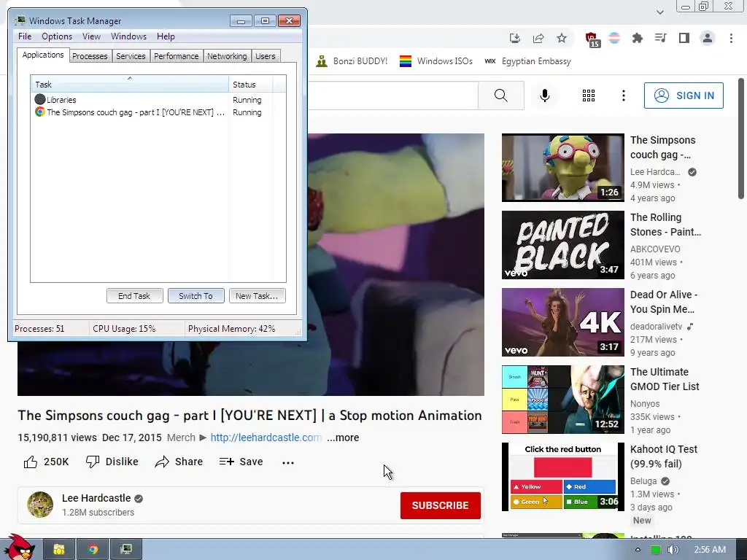Open the Kahoot IQ Test thumbnail
This screenshot has height=560, width=747.
(x=562, y=477)
